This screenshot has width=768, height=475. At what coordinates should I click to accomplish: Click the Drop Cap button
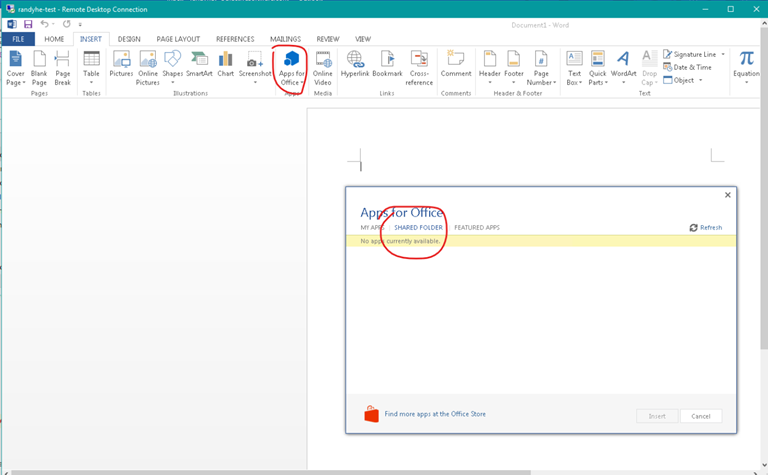(649, 68)
